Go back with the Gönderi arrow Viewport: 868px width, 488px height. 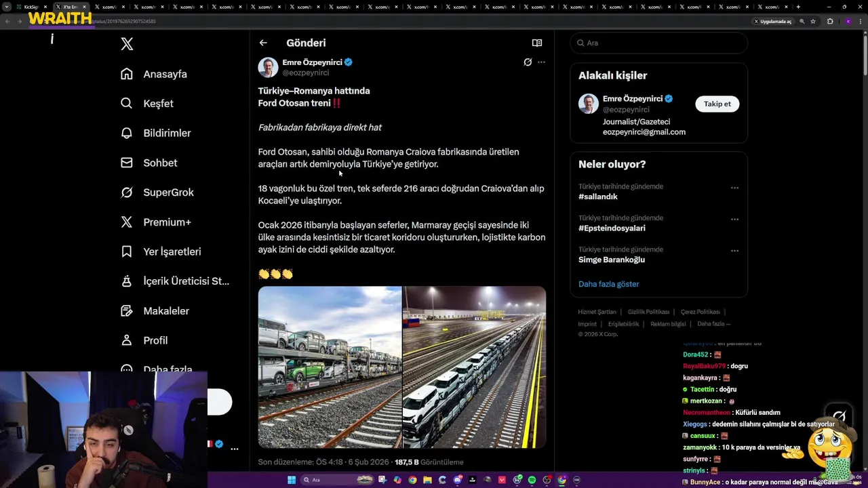(263, 43)
